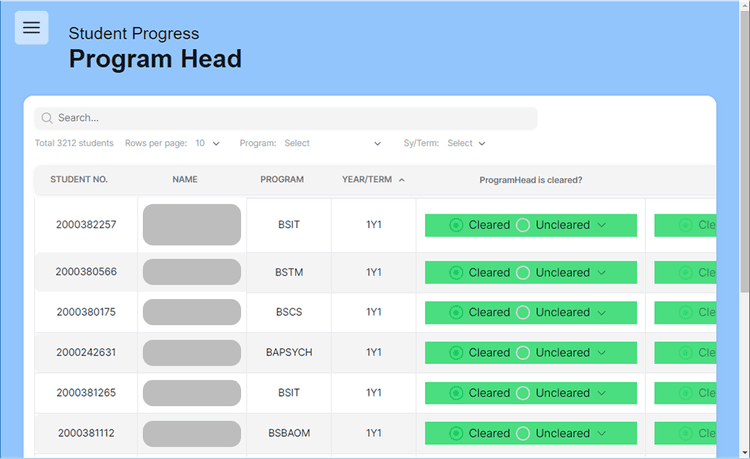Screen dimensions: 750x459
Task: Select Uncleared for student 2000380175
Action: pos(523,312)
